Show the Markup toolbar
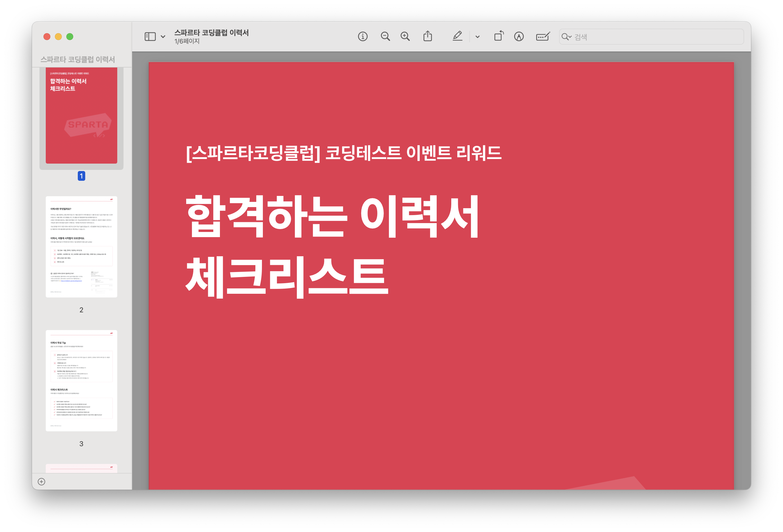This screenshot has width=783, height=532. click(x=519, y=36)
